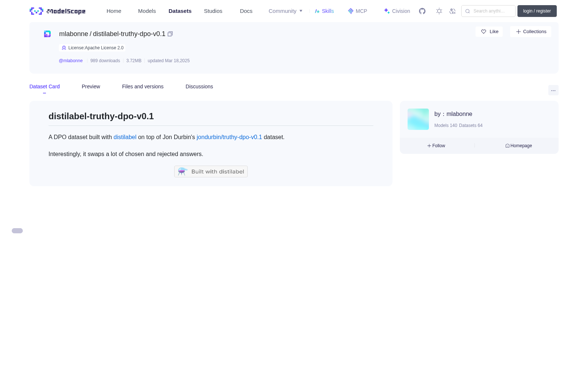Open the MCP page
Image resolution: width=588 pixels, height=368 pixels.
(358, 11)
